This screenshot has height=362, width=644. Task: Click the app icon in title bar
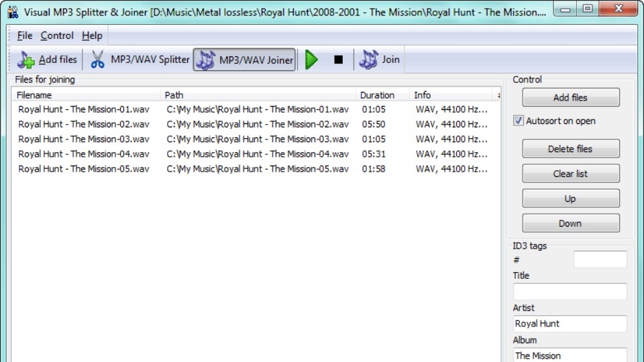(x=13, y=12)
